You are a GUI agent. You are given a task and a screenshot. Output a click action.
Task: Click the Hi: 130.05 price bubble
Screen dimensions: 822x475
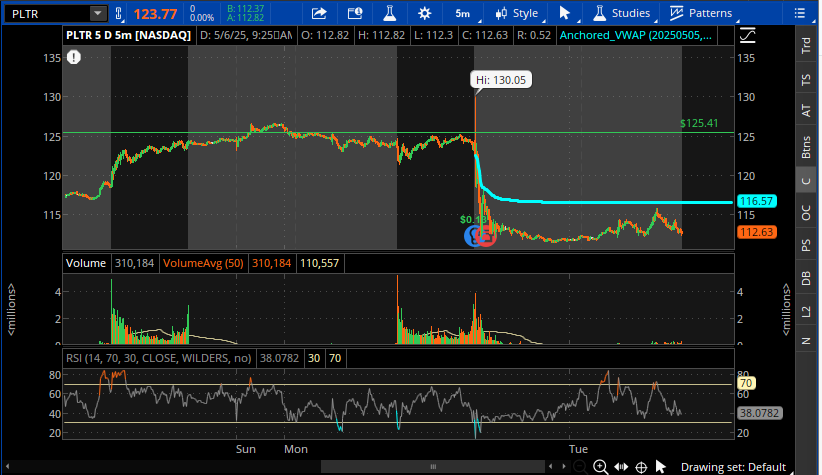(x=501, y=80)
